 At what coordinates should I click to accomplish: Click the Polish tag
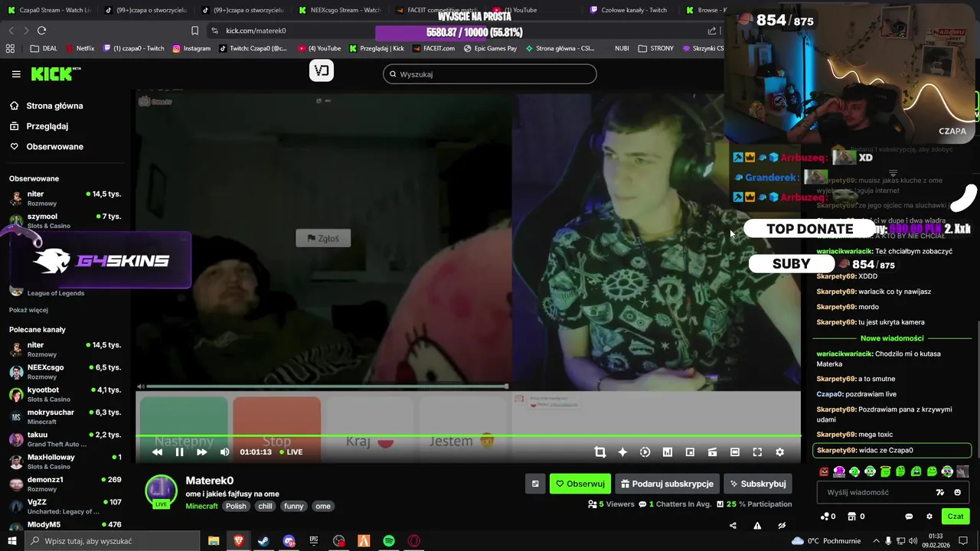[x=236, y=506]
